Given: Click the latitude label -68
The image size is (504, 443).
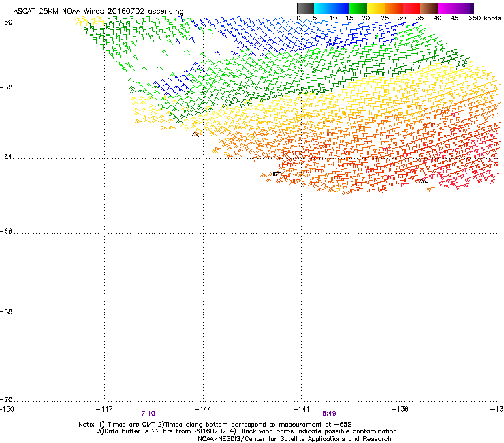Looking at the screenshot, I should coord(6,311).
